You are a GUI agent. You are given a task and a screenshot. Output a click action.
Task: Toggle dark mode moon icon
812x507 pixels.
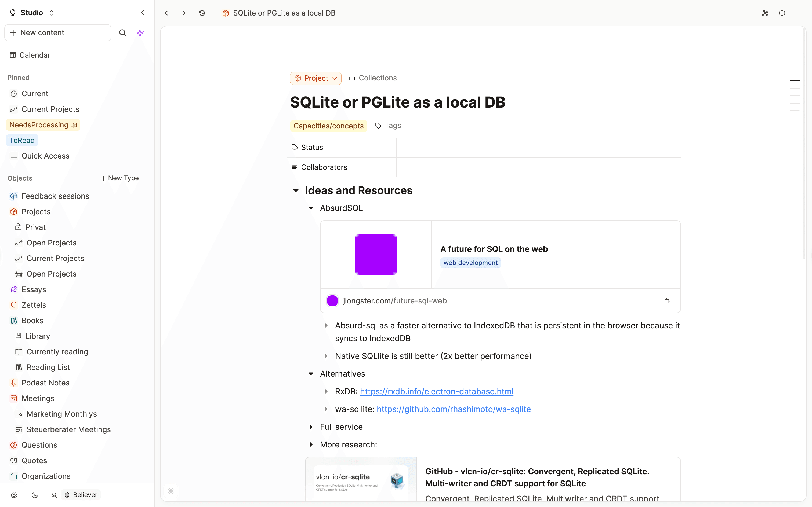35,495
